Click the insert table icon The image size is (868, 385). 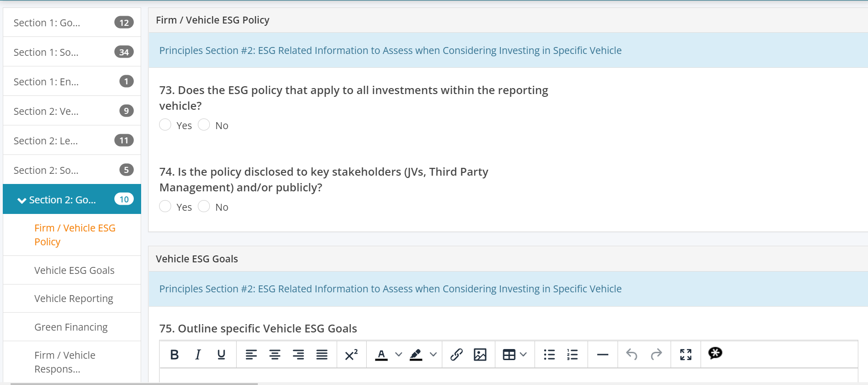tap(509, 355)
